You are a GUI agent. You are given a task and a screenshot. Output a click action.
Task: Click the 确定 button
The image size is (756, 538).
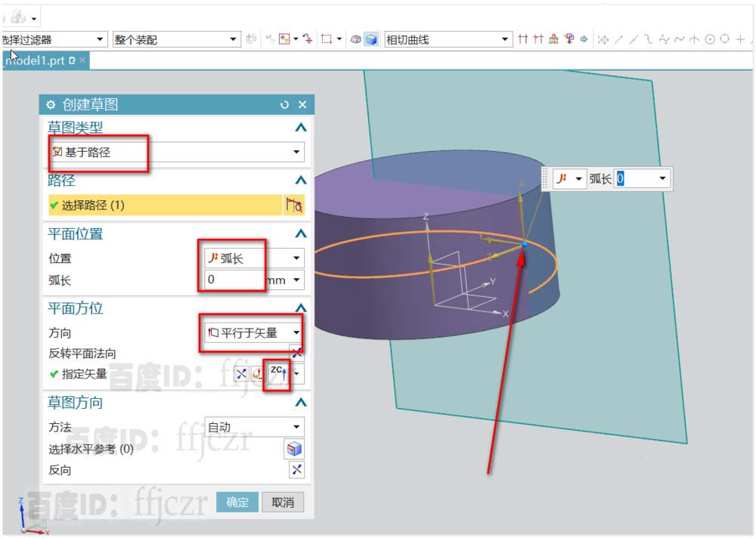coord(237,502)
